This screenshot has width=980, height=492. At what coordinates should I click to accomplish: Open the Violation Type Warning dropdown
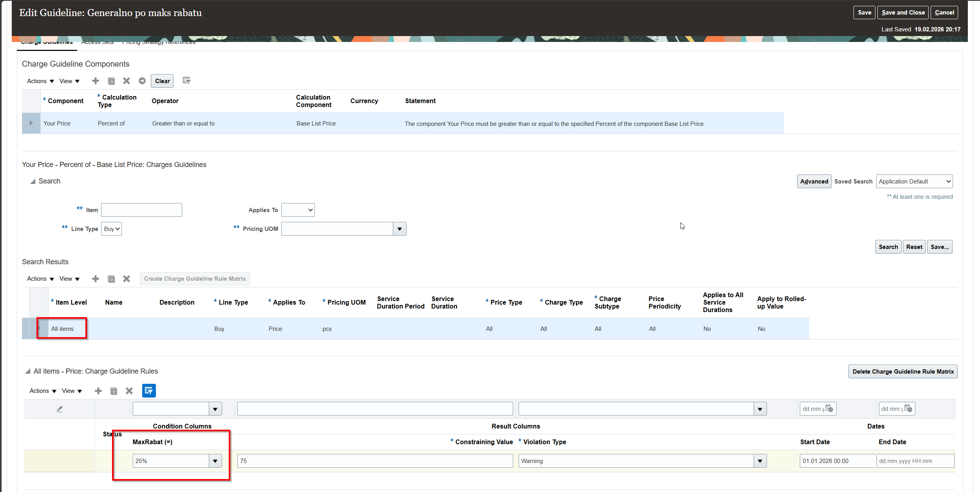point(760,461)
